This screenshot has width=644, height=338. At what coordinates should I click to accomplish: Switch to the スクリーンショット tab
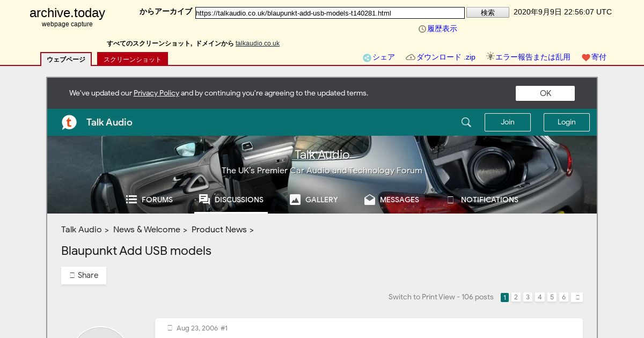tap(133, 60)
